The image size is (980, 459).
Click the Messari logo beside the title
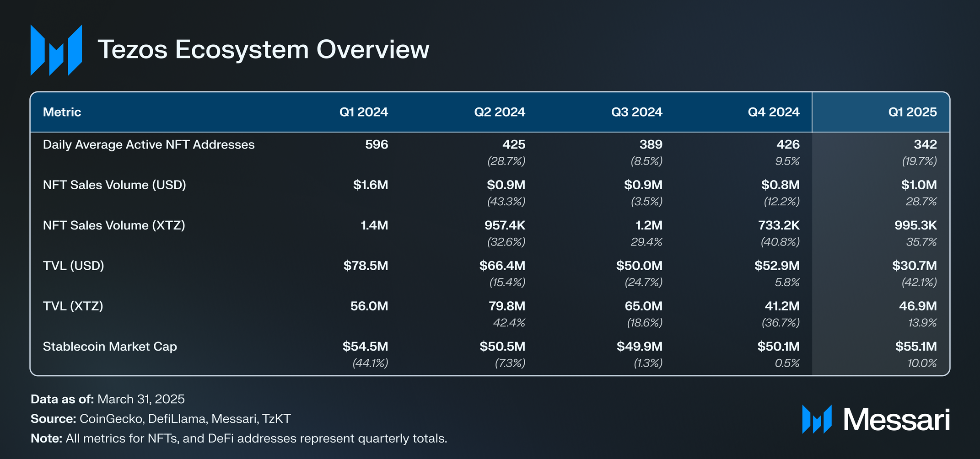[x=56, y=50]
